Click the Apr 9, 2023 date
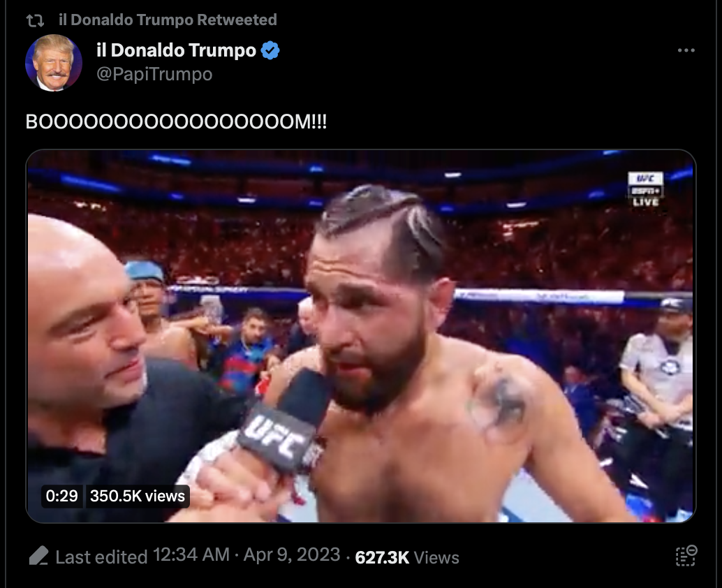 pos(291,555)
